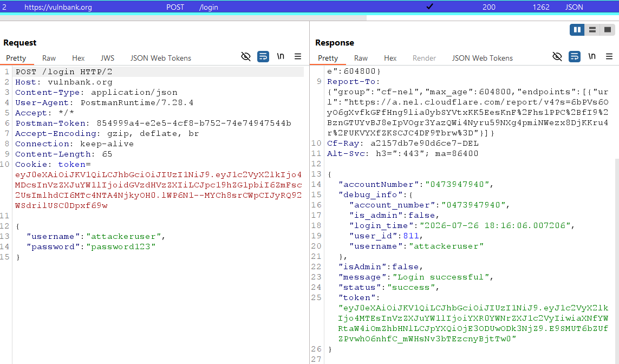Click the Content-Length: 65 header
619x364 pixels.
pos(63,154)
